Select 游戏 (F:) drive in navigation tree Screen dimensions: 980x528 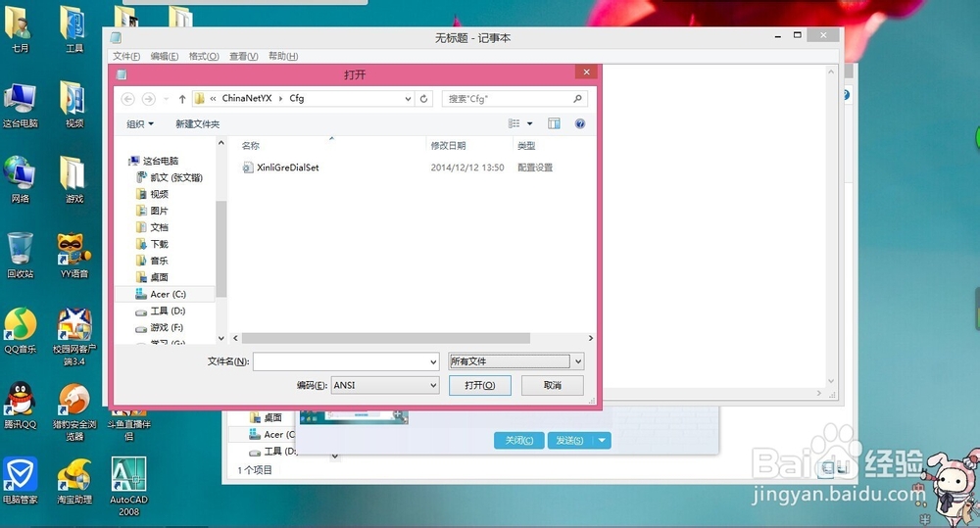(160, 327)
